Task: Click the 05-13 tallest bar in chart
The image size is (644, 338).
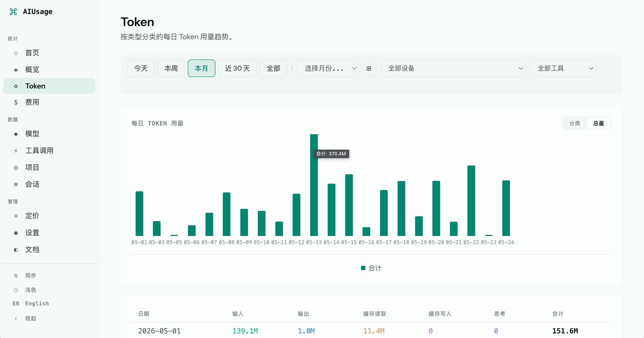Action: point(314,185)
